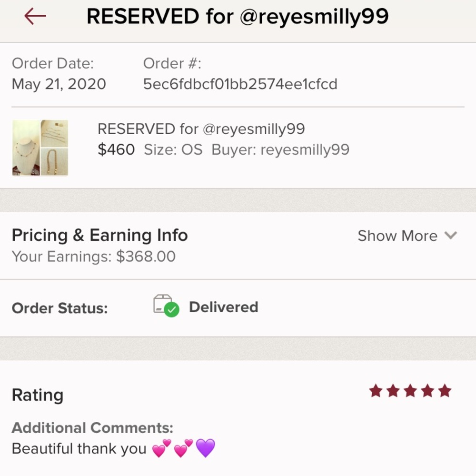Tap the purple heart emoji
Viewport: 476px width, 476px height.
click(x=206, y=448)
